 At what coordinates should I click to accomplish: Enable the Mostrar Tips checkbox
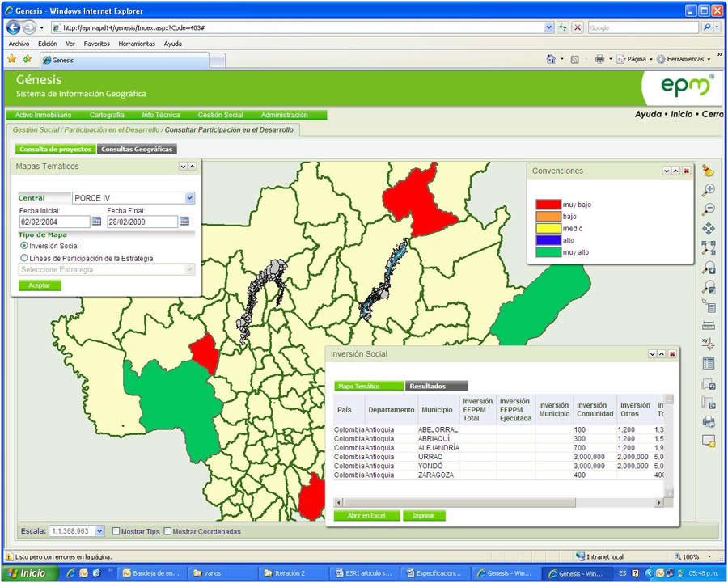pos(116,531)
